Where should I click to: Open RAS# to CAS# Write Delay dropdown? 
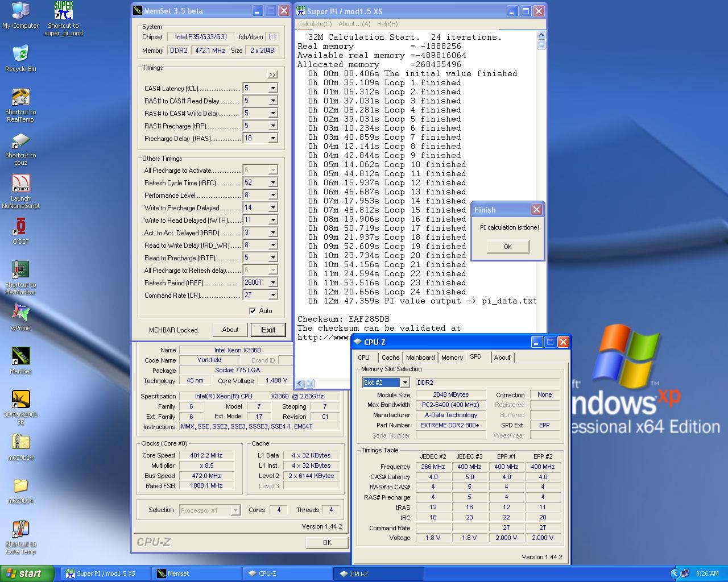click(273, 113)
